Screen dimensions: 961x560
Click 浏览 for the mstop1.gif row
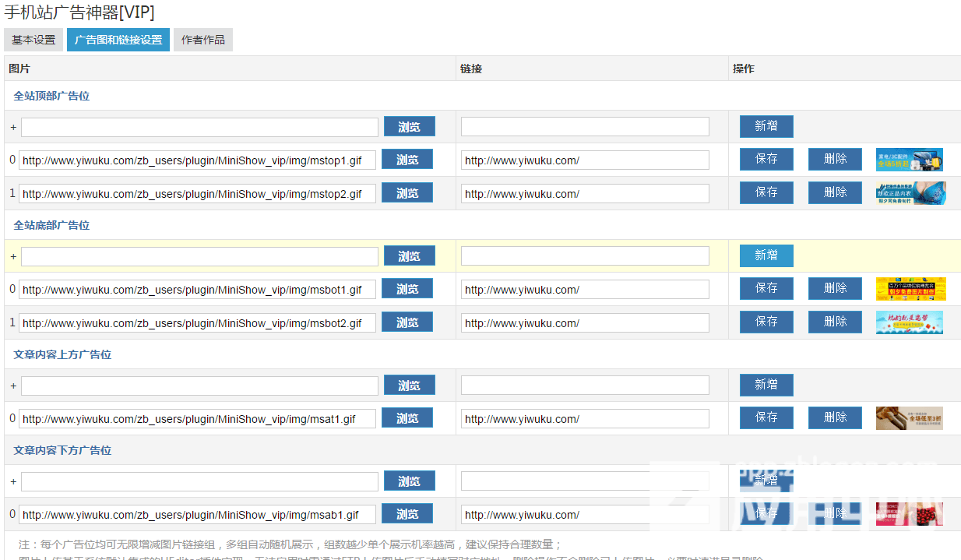coord(407,160)
